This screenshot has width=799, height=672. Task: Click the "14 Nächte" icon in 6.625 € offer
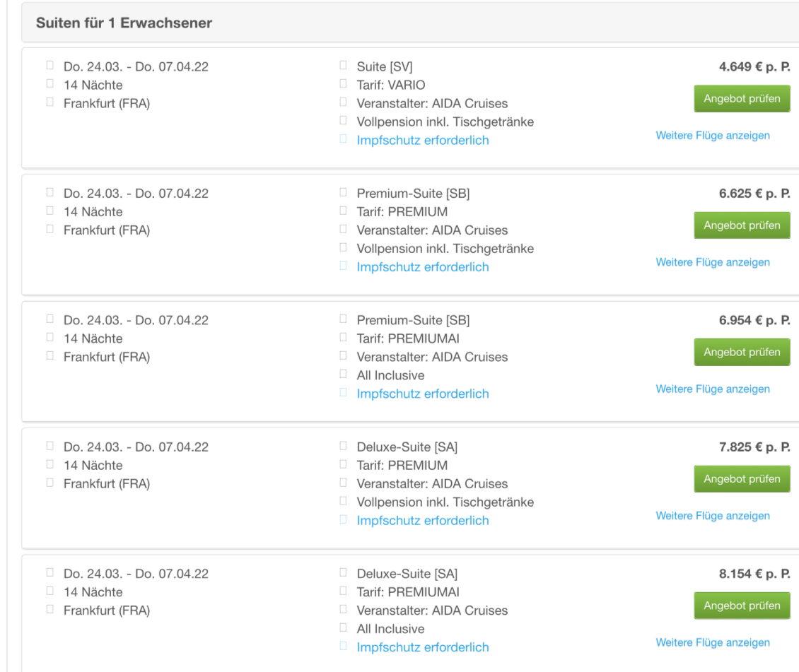coord(50,211)
